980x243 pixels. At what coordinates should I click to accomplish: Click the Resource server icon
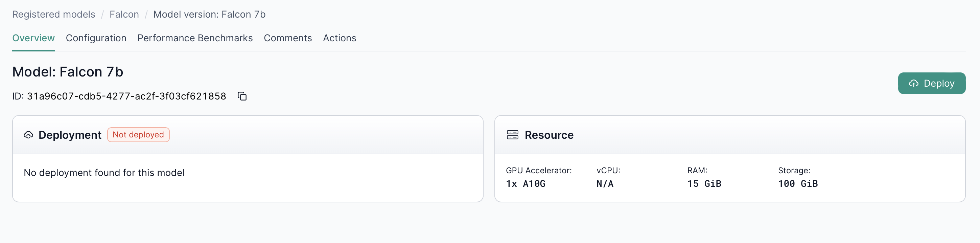tap(512, 135)
